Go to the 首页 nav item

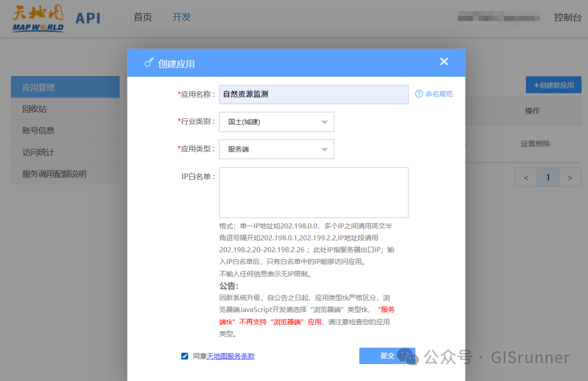pyautogui.click(x=143, y=17)
